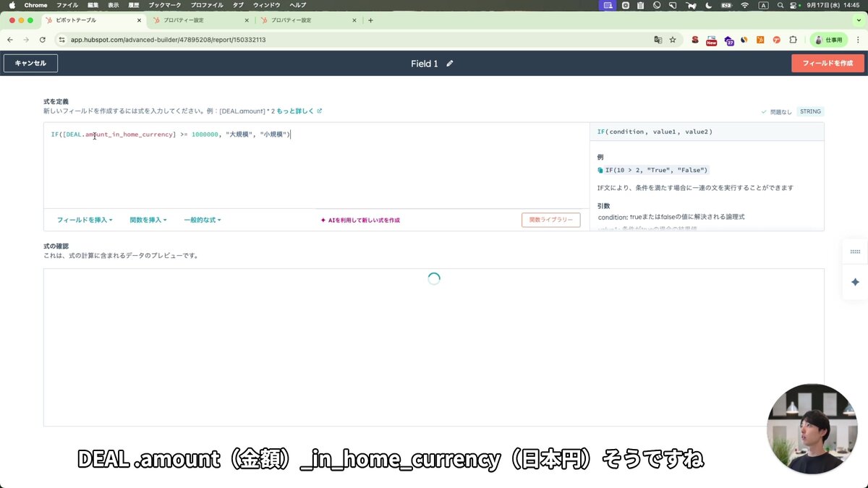
Task: Bookmark this page with the star icon
Action: [673, 40]
